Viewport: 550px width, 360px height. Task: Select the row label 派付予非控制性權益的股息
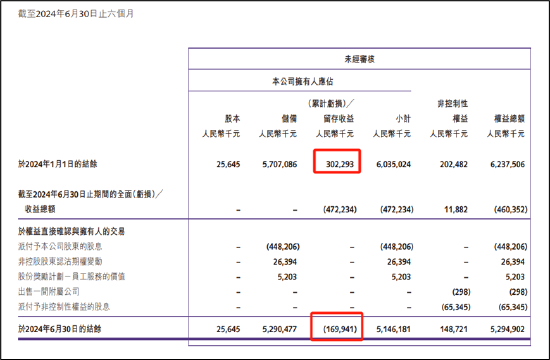coord(64,307)
